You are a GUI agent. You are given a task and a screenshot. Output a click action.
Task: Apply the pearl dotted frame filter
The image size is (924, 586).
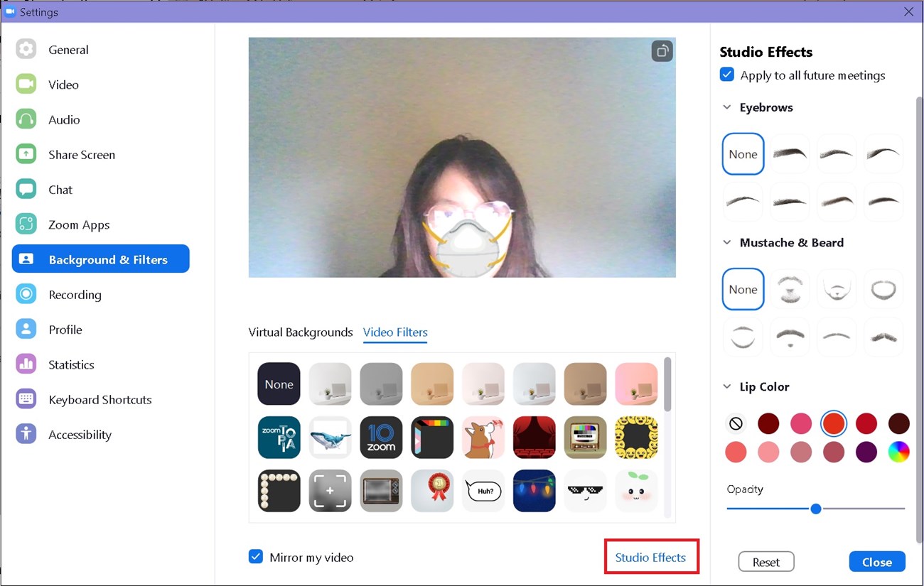click(279, 491)
